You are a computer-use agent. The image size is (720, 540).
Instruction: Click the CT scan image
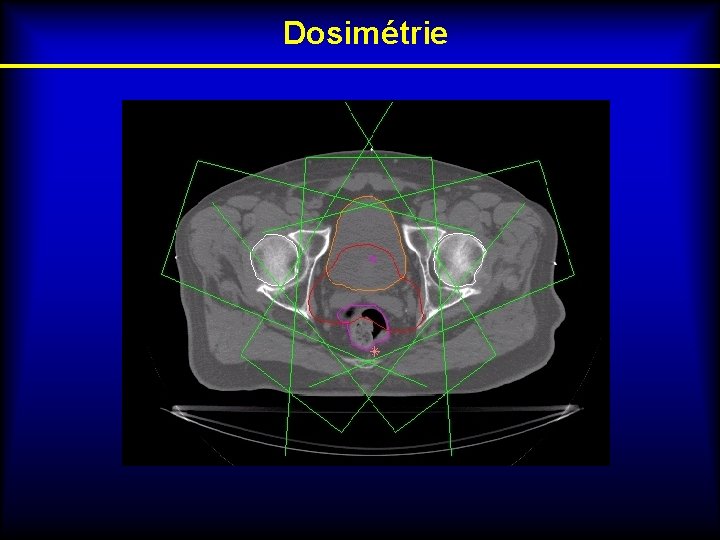(x=366, y=283)
